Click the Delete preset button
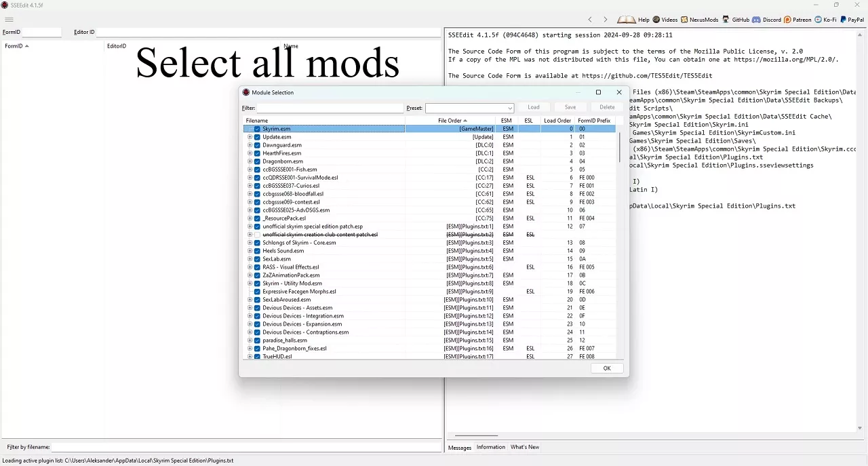Viewport: 868px width, 466px height. coord(607,107)
